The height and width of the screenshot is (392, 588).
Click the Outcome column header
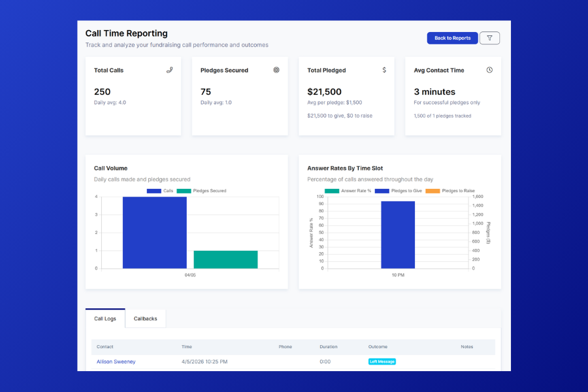pos(378,347)
